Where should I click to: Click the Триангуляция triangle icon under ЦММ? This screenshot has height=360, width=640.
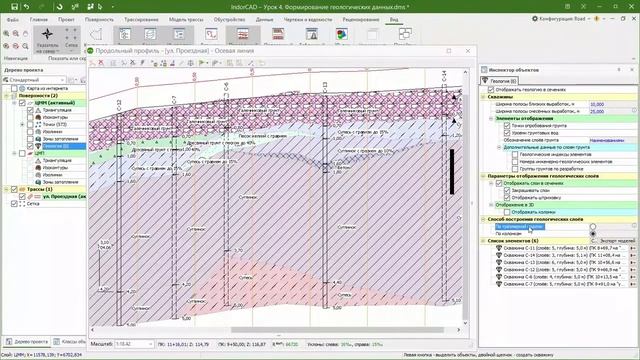[x=38, y=110]
